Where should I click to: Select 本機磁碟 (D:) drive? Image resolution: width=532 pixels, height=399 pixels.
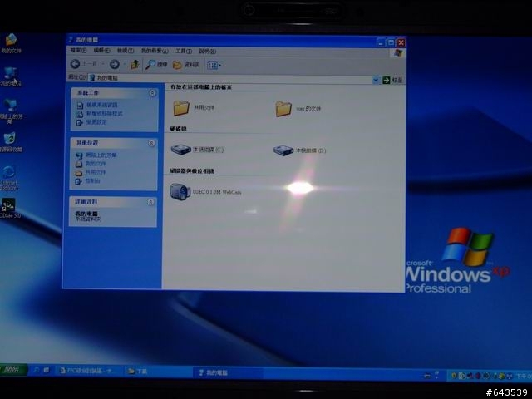(299, 150)
